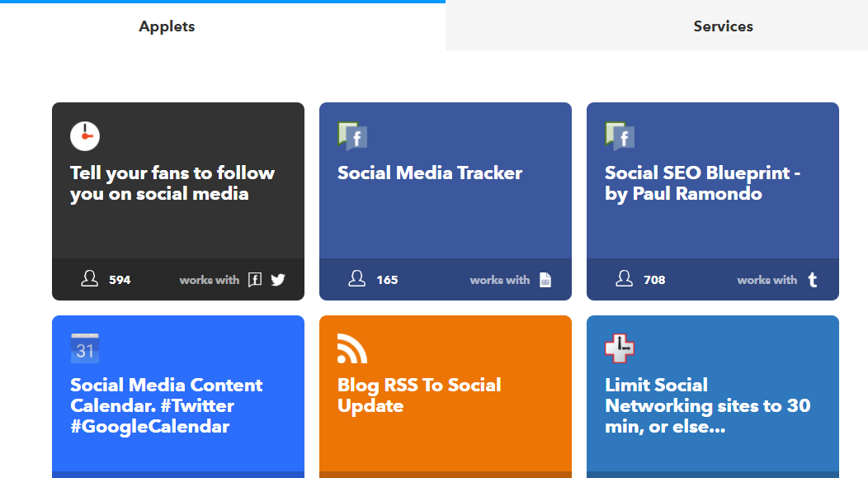
Task: Click the 708 users count
Action: 654,280
